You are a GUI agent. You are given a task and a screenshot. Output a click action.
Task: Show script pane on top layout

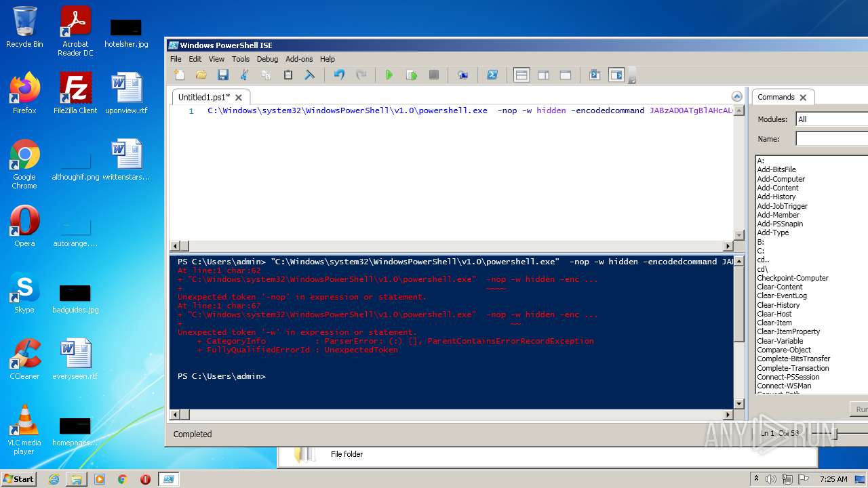click(x=521, y=75)
